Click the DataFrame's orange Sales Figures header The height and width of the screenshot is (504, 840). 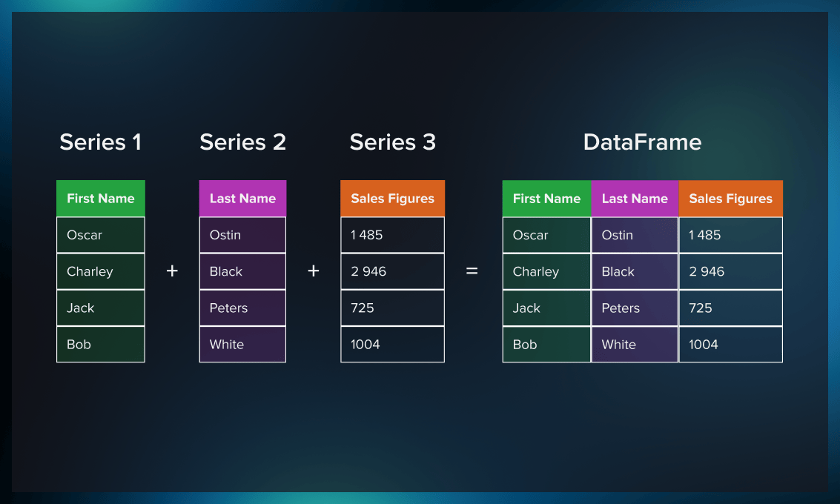(731, 198)
